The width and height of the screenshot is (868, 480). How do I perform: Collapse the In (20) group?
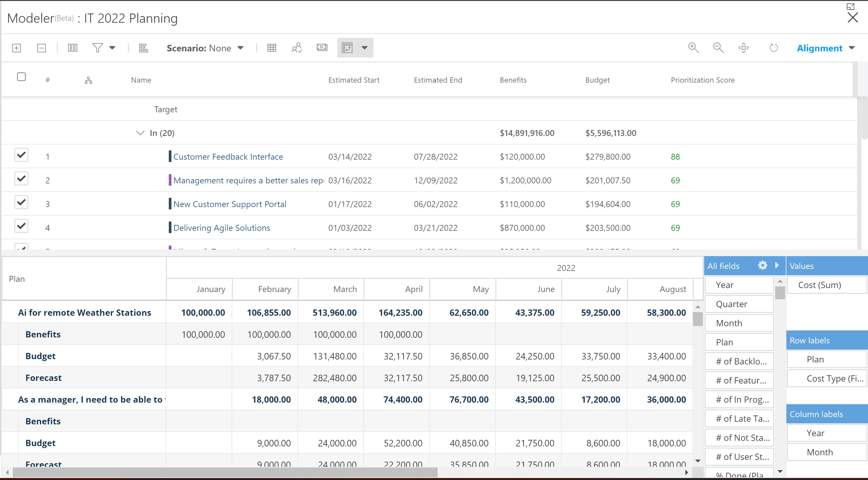click(140, 133)
